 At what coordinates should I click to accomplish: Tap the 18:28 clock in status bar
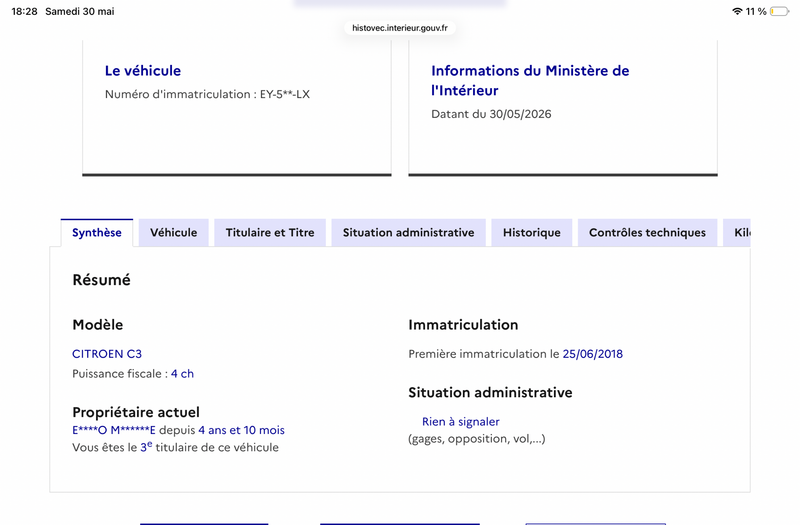point(24,11)
